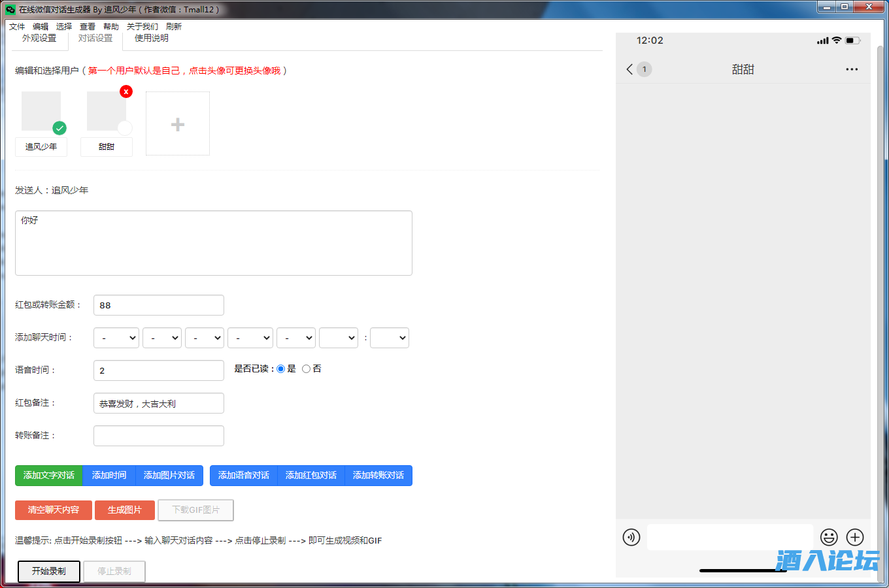Open the fourth dropdown in 添加聊天时间 row

[250, 338]
